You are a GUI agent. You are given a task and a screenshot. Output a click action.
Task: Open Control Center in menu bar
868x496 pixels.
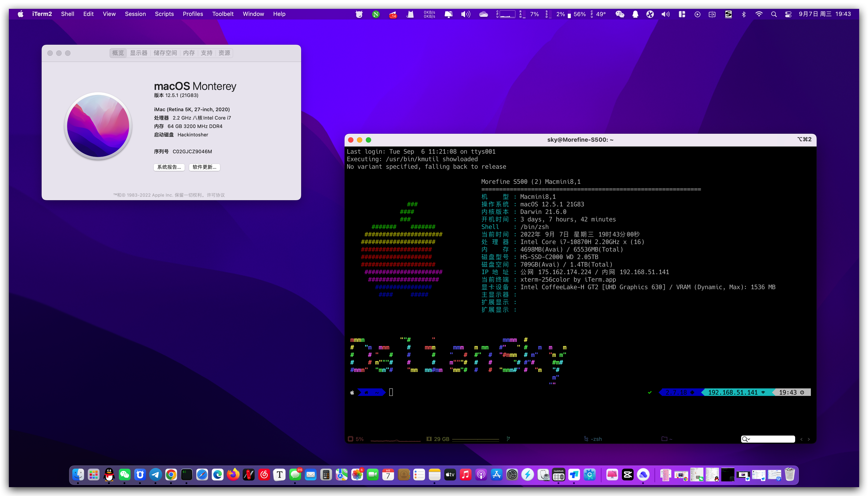[788, 14]
